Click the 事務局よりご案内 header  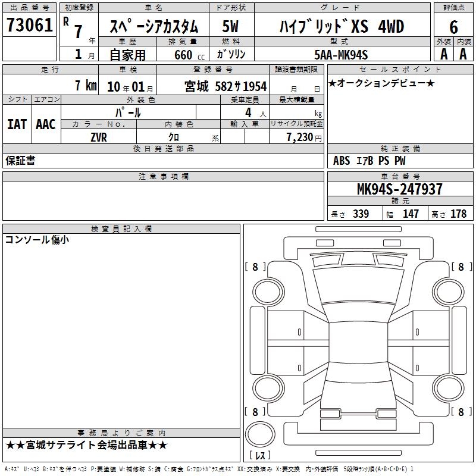point(121,433)
